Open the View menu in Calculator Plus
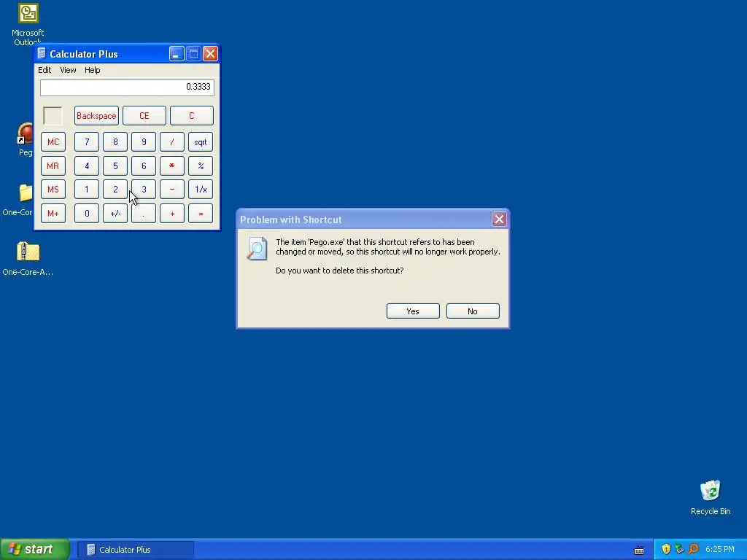The height and width of the screenshot is (560, 747). point(68,70)
